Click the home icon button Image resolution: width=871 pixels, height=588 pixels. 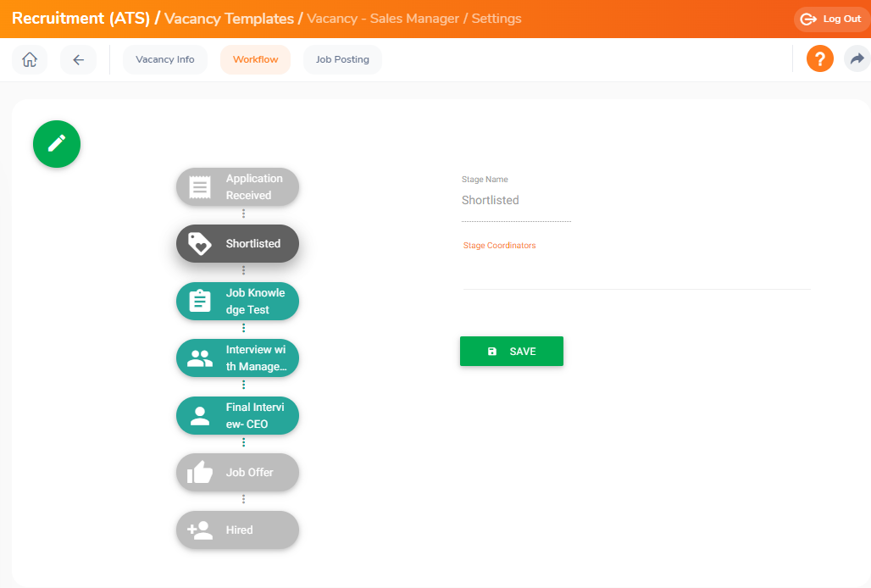[x=30, y=59]
